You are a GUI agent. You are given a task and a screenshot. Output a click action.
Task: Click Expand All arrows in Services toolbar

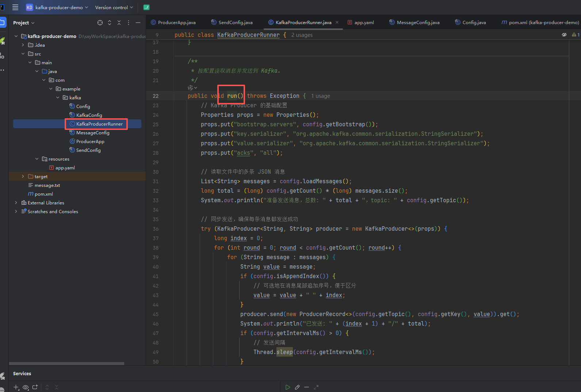pos(47,387)
